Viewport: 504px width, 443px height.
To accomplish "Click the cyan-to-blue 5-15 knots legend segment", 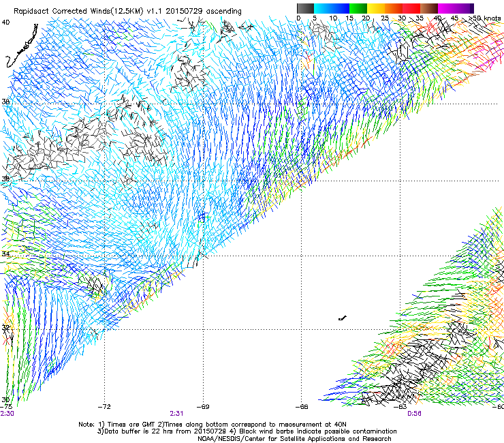I will pos(332,8).
